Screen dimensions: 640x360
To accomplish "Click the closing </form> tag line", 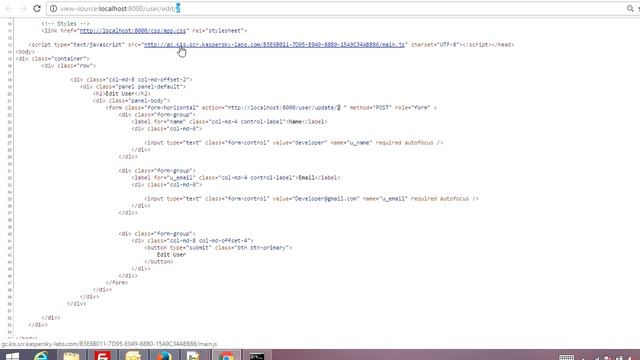I will tap(117, 282).
